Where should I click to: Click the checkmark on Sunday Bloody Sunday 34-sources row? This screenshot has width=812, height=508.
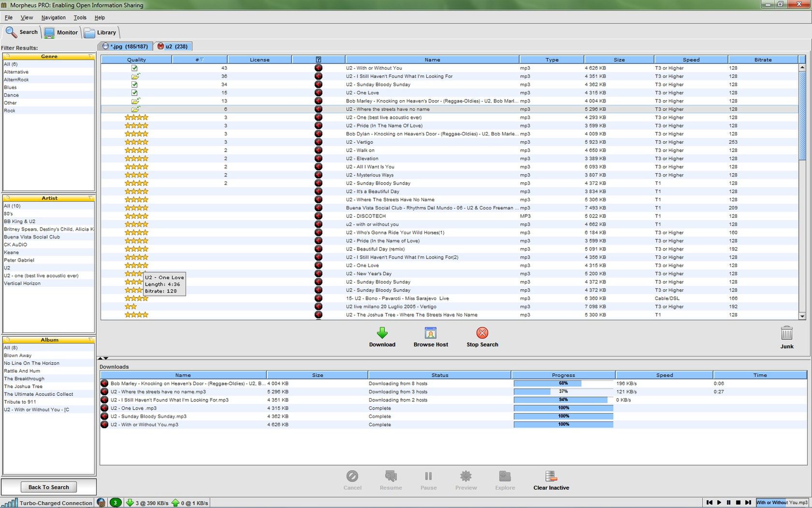tap(134, 85)
